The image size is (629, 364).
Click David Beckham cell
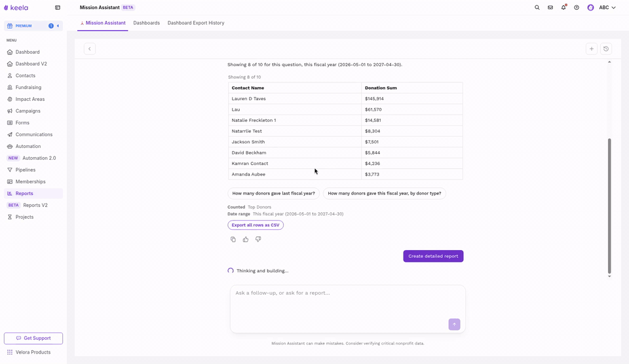(295, 153)
